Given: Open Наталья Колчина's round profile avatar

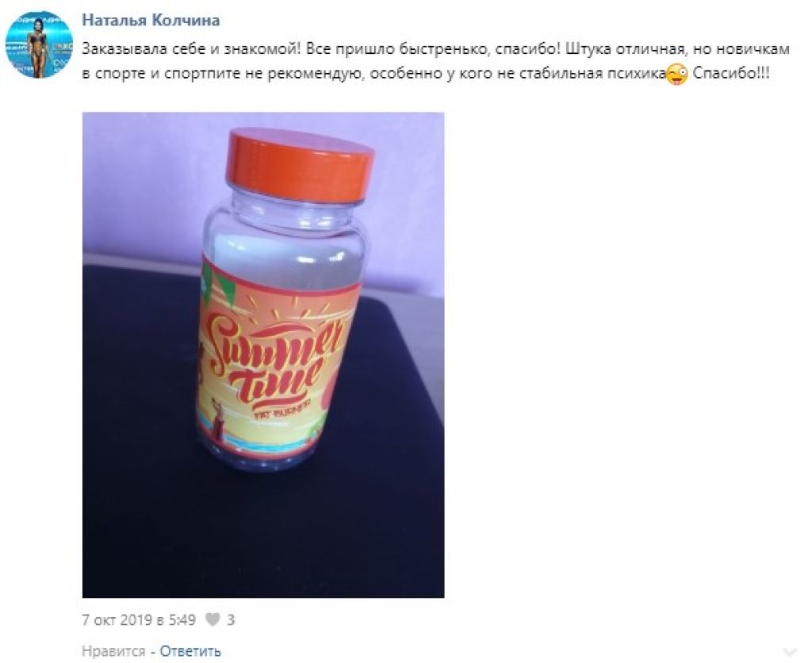Looking at the screenshot, I should [39, 44].
